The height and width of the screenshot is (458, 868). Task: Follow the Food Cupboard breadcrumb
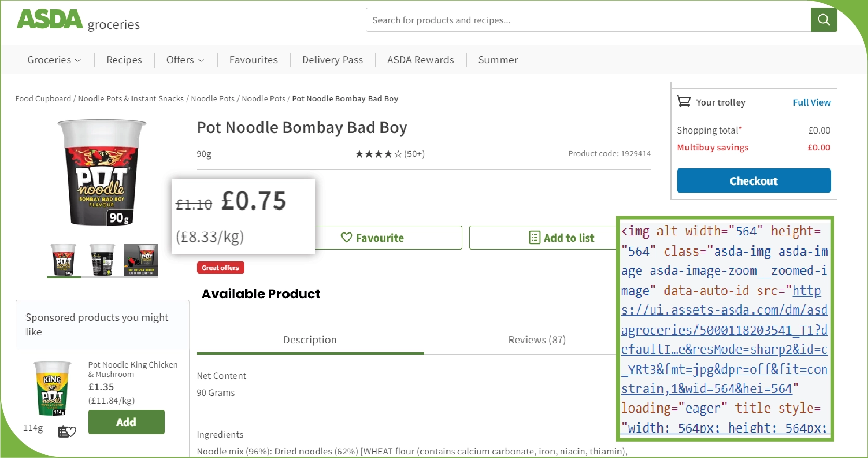click(43, 99)
